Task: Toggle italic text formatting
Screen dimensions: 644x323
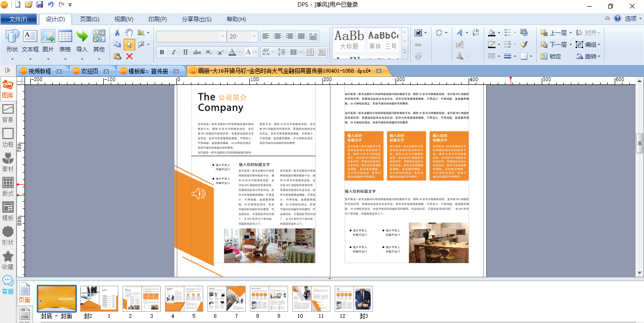Action: pyautogui.click(x=173, y=52)
